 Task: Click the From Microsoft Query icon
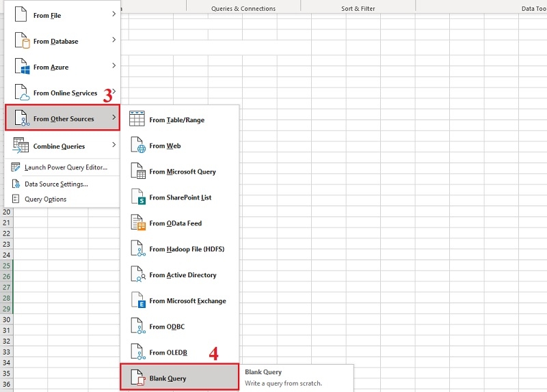pyautogui.click(x=138, y=171)
